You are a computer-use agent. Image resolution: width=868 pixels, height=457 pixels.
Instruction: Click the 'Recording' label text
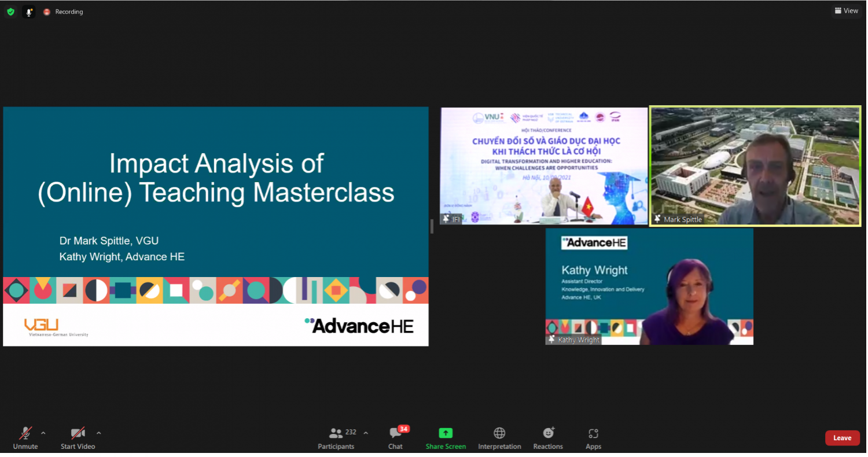(69, 12)
